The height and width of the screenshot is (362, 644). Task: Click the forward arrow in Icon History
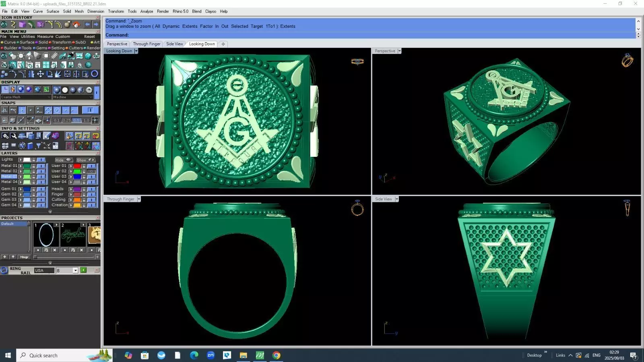96,25
